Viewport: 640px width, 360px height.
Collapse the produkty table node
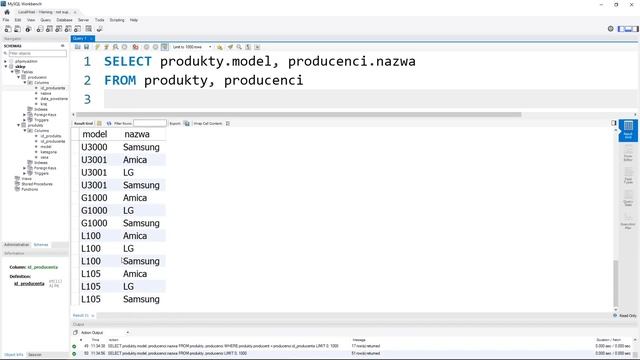tap(18, 125)
